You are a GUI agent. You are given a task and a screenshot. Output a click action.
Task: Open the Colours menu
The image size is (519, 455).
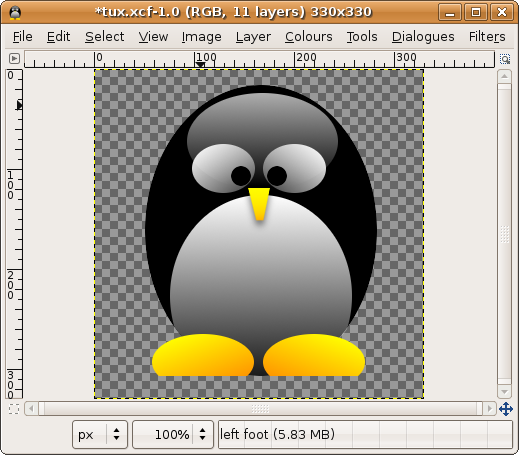[x=309, y=37]
